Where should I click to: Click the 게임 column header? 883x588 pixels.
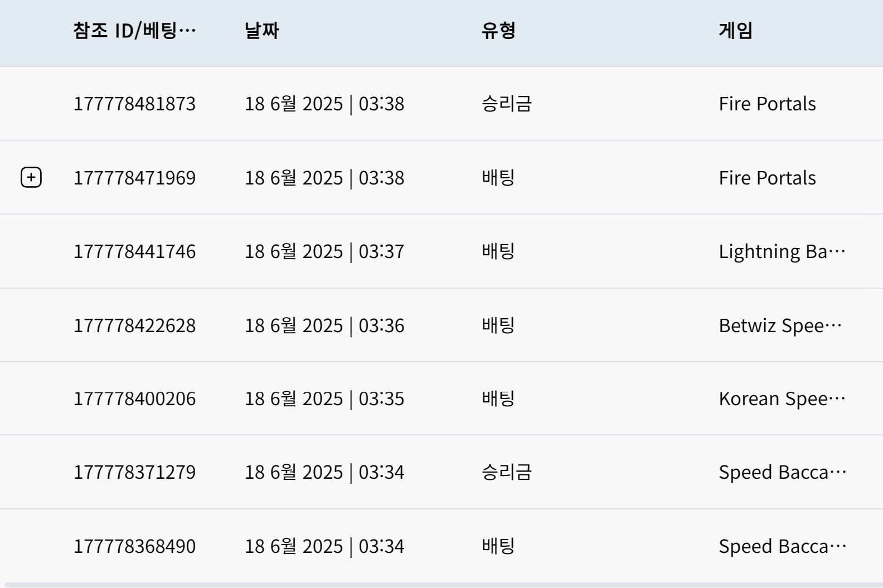[x=736, y=30]
